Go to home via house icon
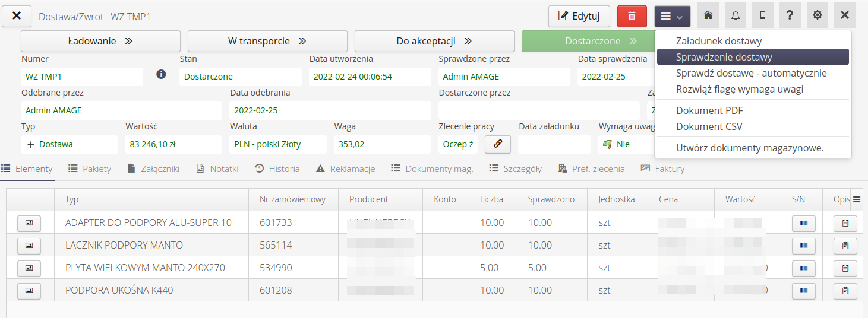Screen dimensions: 868x318 pyautogui.click(x=708, y=16)
